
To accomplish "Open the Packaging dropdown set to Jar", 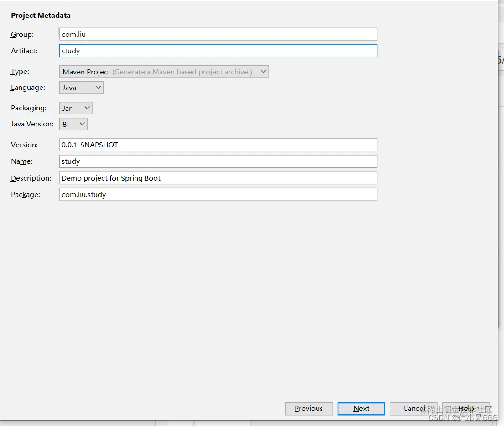I will tap(76, 108).
